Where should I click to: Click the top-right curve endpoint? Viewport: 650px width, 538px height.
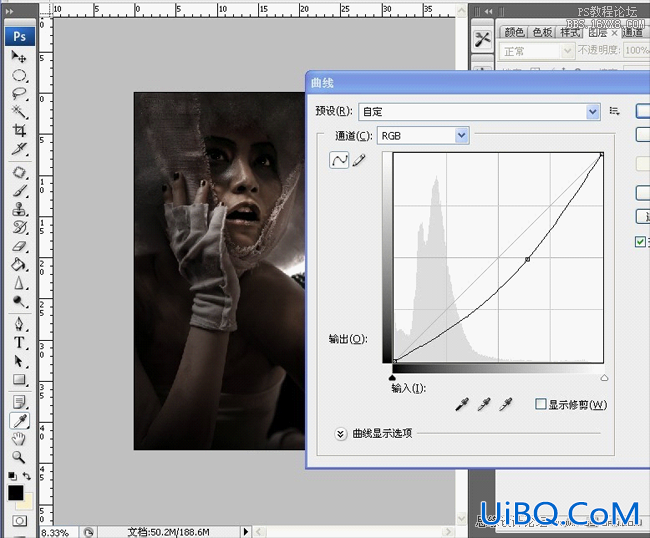(x=601, y=155)
